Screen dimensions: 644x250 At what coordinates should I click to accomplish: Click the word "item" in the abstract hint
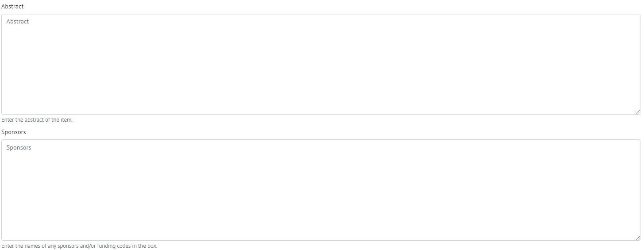tap(66, 120)
